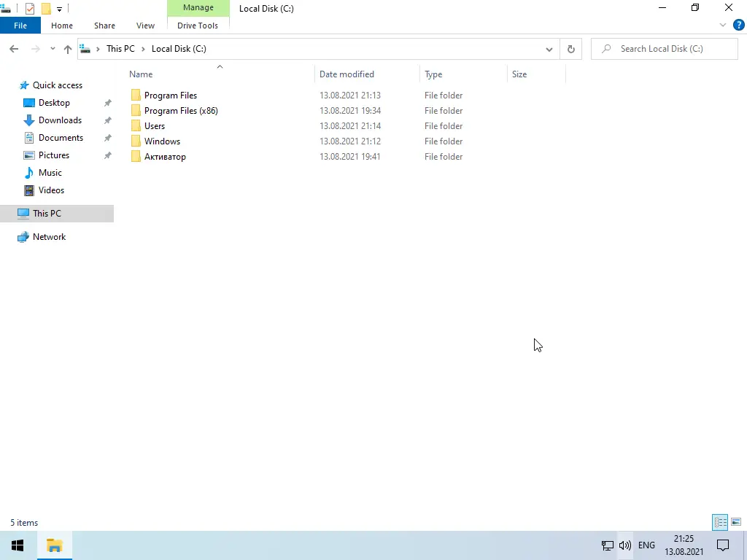747x560 pixels.
Task: Go up one folder level
Action: (68, 49)
